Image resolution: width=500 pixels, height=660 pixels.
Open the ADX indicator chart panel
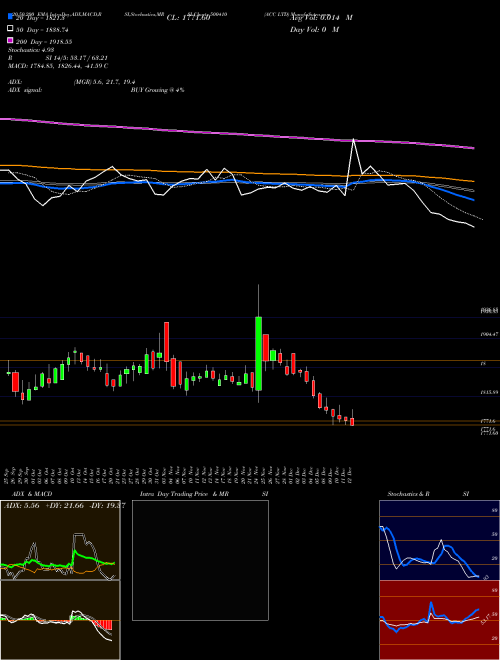60,540
